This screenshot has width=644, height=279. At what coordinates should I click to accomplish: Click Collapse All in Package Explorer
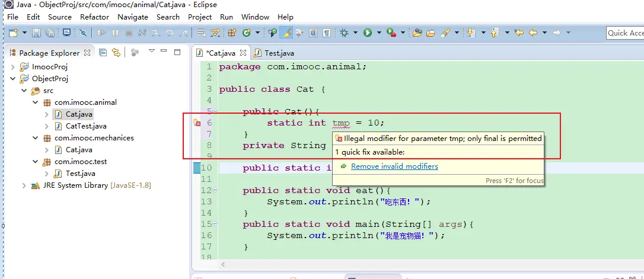pos(103,53)
